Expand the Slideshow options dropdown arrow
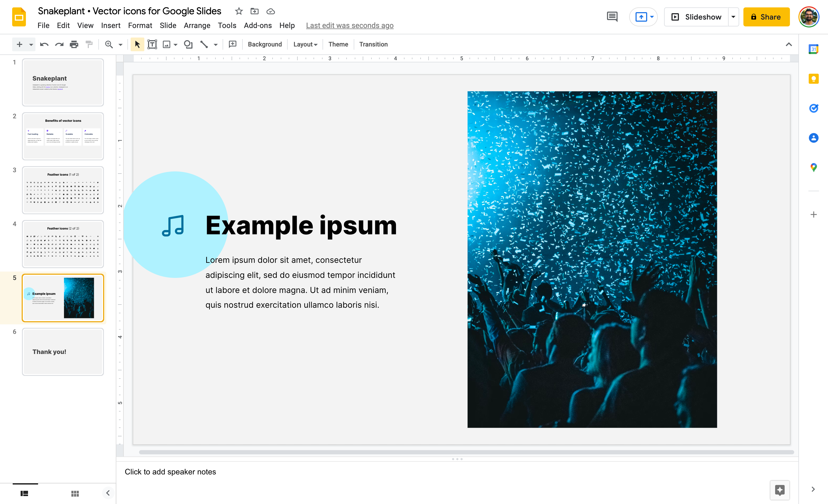 click(x=733, y=17)
